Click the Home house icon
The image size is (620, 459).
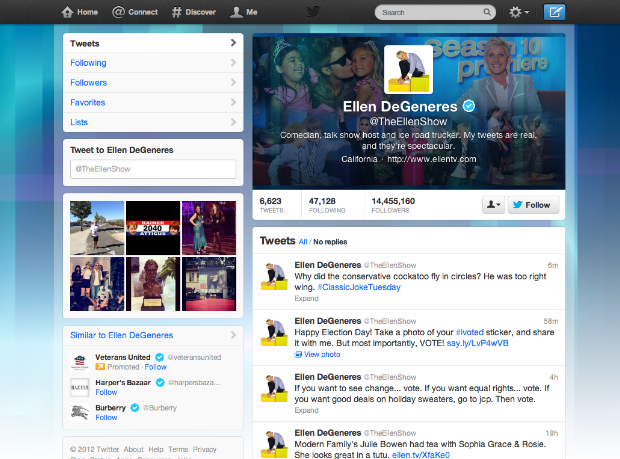coord(68,12)
